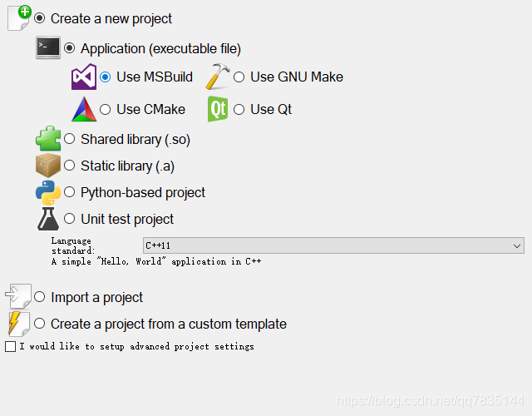The width and height of the screenshot is (532, 416).
Task: Click the lightning bolt custom template icon
Action: click(x=18, y=324)
